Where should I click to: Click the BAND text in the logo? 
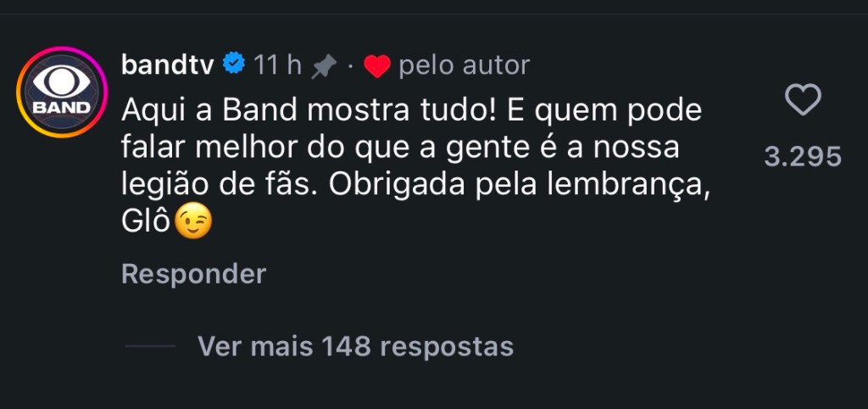[x=61, y=109]
